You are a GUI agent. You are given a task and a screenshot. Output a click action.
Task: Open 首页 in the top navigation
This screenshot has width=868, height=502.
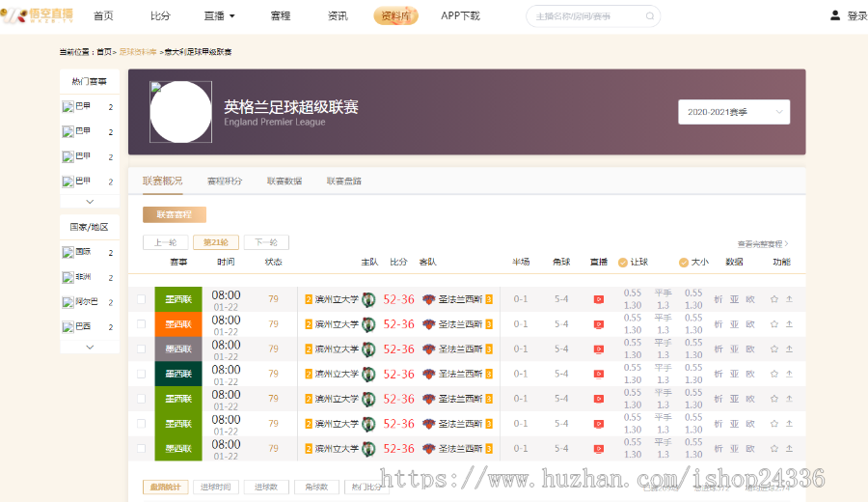[103, 16]
